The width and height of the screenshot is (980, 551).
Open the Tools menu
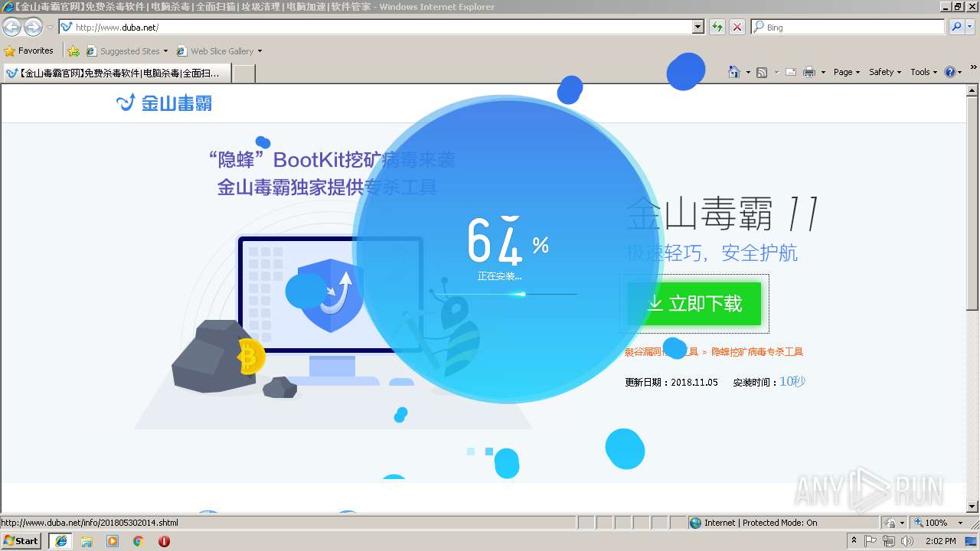(924, 72)
